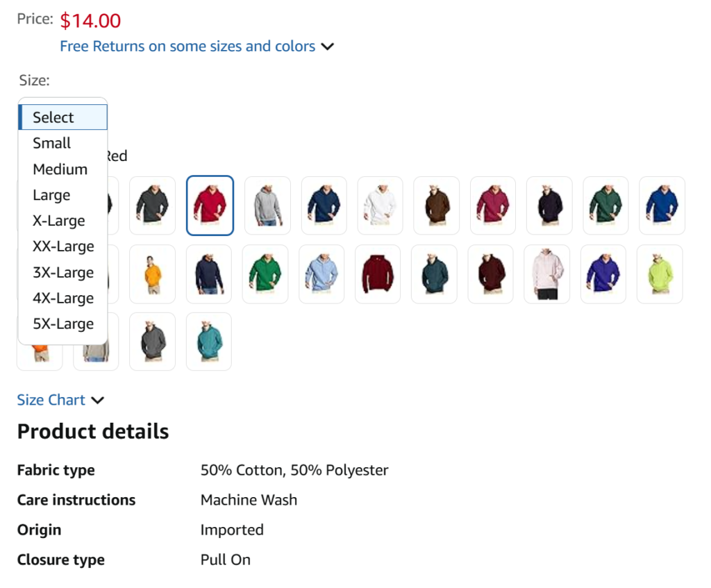Select the "Large" size

[x=51, y=195]
